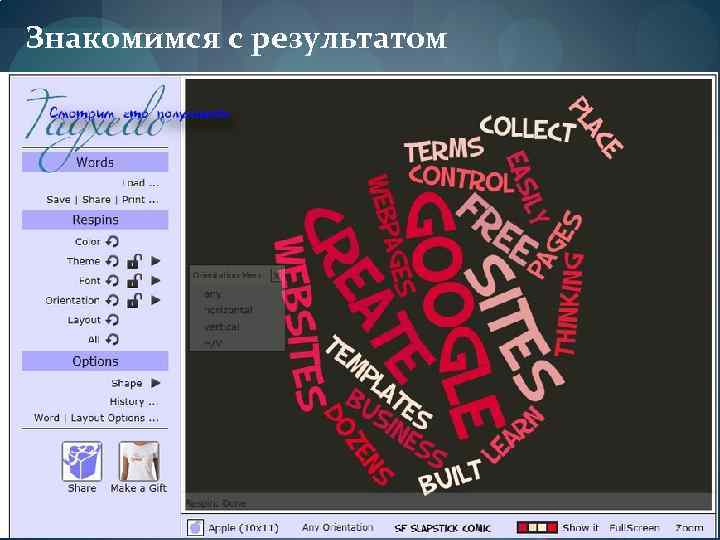The width and height of the screenshot is (720, 540).
Task: Click 'Apple (10x11)' shape label
Action: (x=243, y=528)
